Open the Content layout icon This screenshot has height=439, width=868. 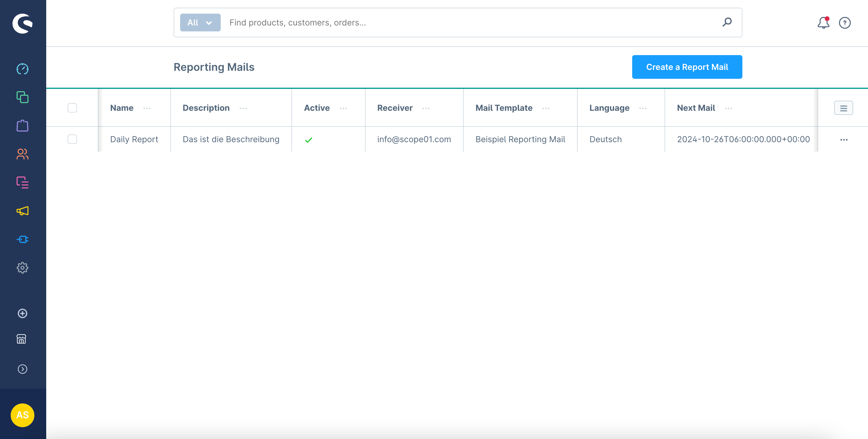(x=23, y=182)
